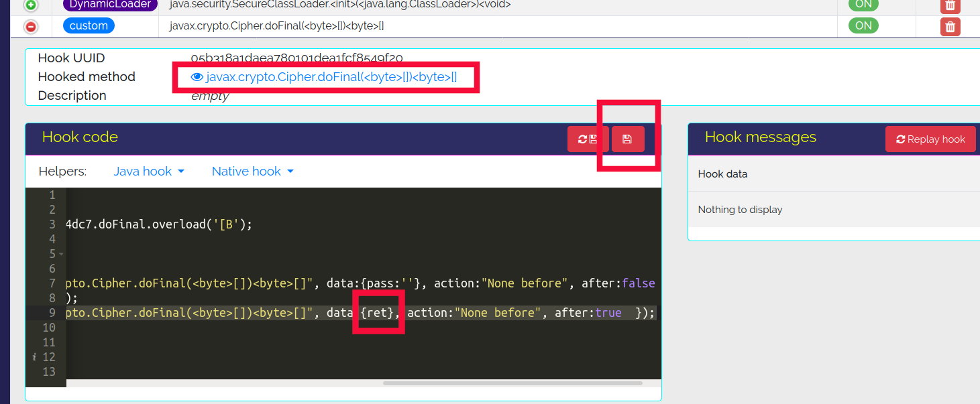Viewport: 980px width, 404px height.
Task: Toggle the ON switch for the custom hook
Action: pyautogui.click(x=863, y=25)
